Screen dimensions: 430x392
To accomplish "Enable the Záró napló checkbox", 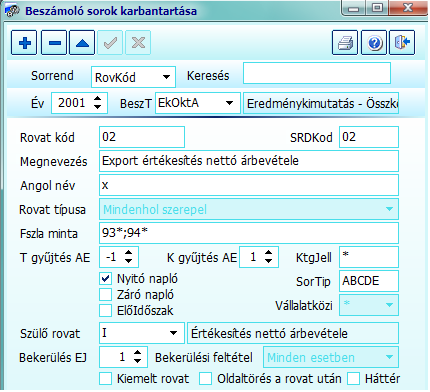I will (106, 294).
